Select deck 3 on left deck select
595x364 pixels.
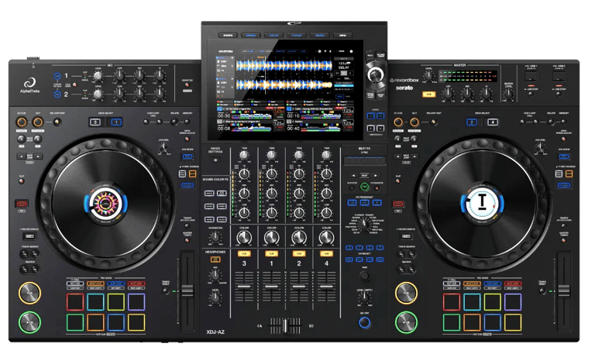[95, 122]
